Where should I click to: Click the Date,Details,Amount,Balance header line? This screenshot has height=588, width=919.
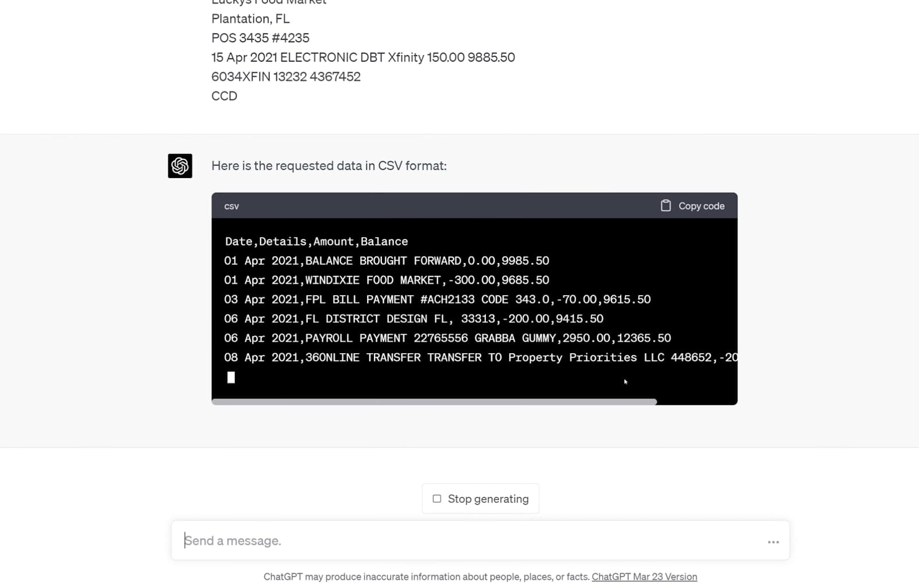[316, 242]
